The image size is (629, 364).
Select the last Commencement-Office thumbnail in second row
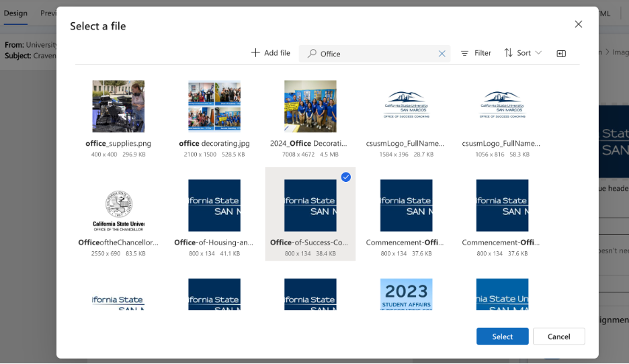coord(502,206)
